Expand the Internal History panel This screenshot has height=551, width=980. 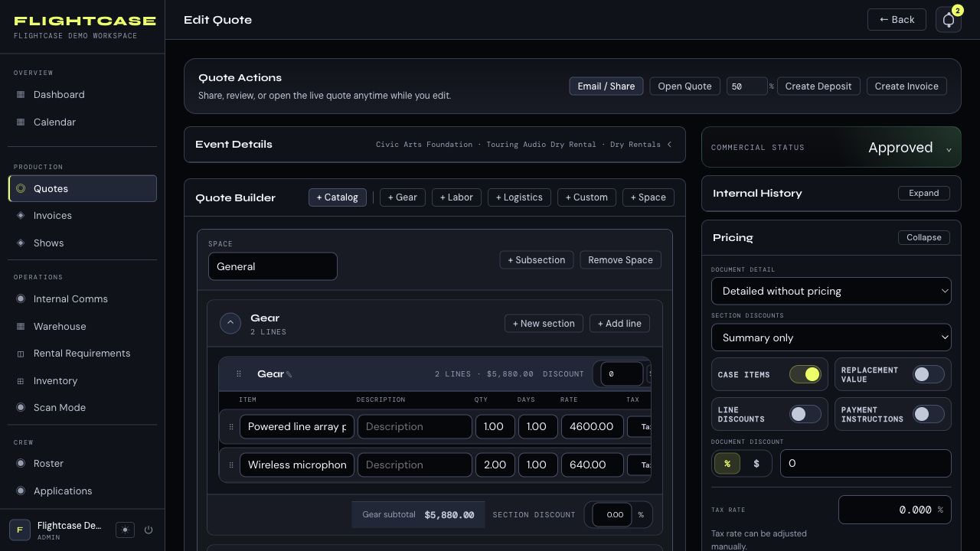coord(924,193)
